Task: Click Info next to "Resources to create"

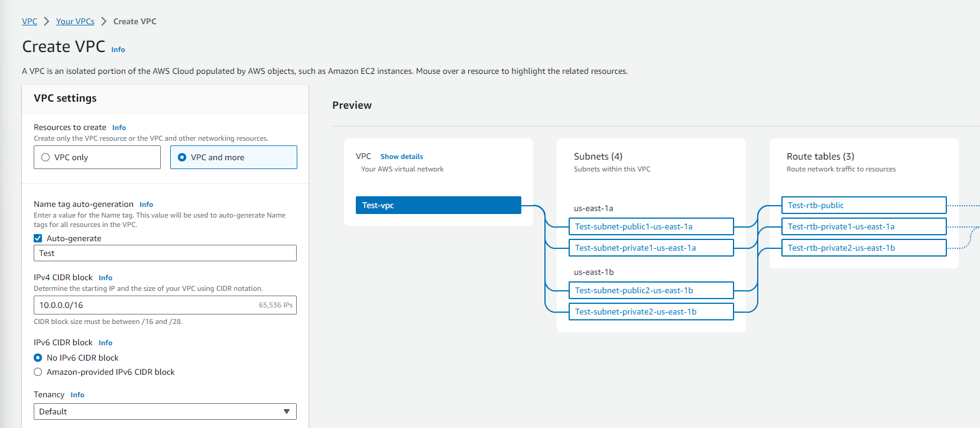Action: tap(119, 127)
